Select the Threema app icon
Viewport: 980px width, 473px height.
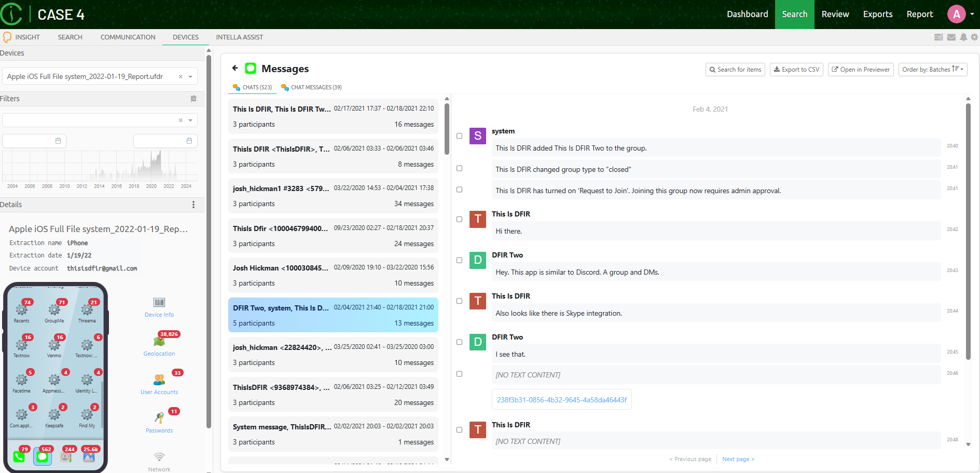[87, 309]
